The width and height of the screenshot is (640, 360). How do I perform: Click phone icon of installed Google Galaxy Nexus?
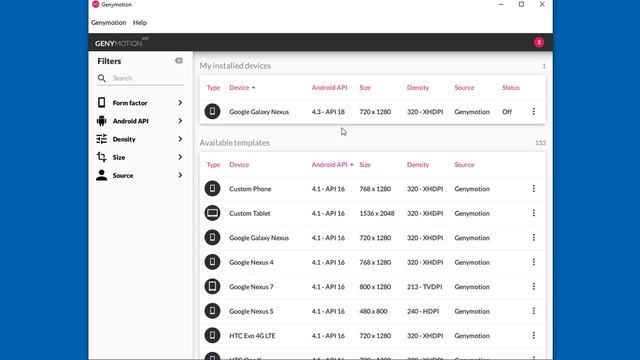click(212, 111)
